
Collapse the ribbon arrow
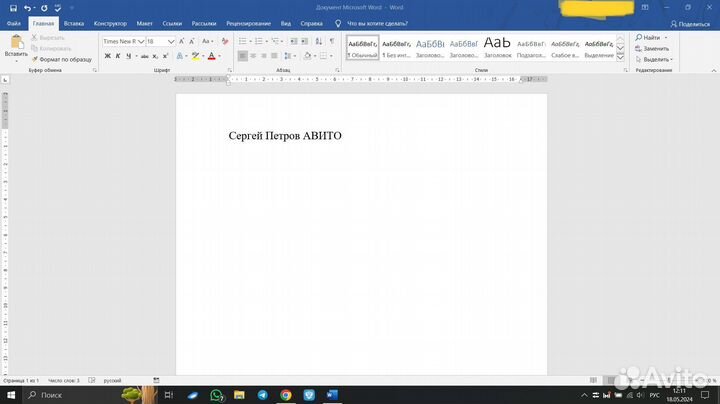[x=714, y=70]
